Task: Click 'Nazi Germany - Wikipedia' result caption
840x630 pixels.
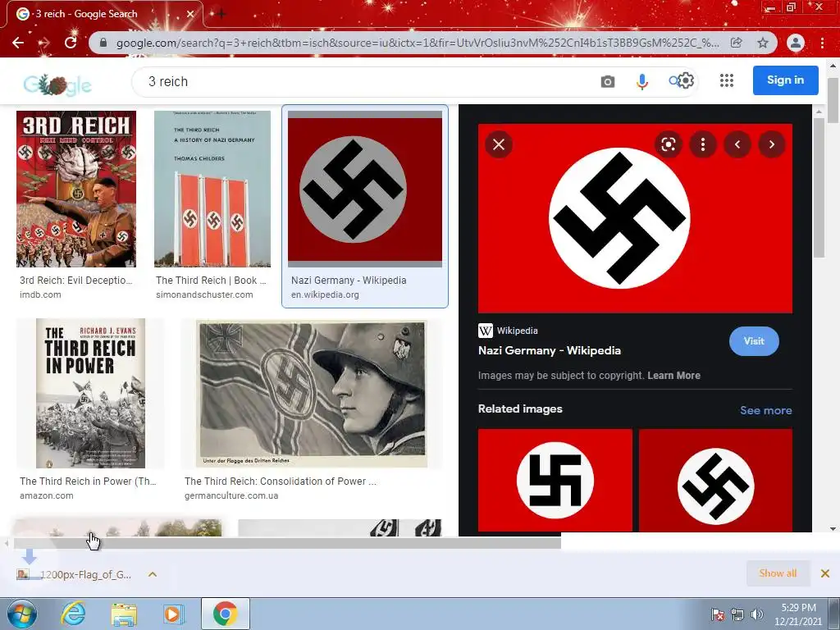Action: (349, 281)
